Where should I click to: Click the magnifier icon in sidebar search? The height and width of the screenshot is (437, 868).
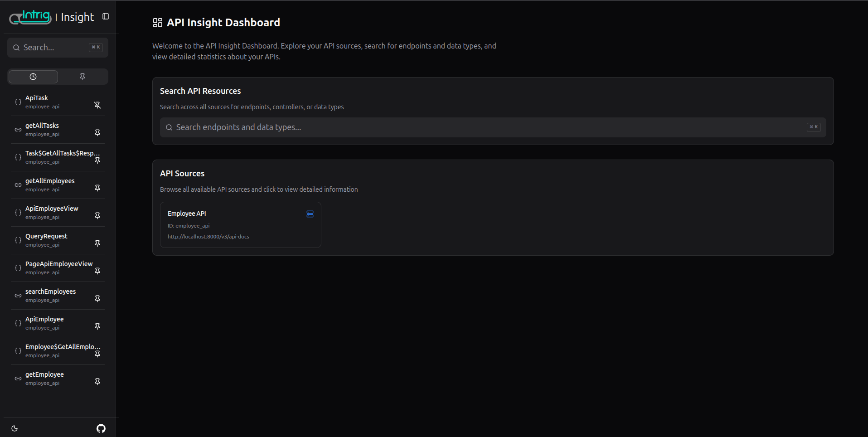(16, 47)
